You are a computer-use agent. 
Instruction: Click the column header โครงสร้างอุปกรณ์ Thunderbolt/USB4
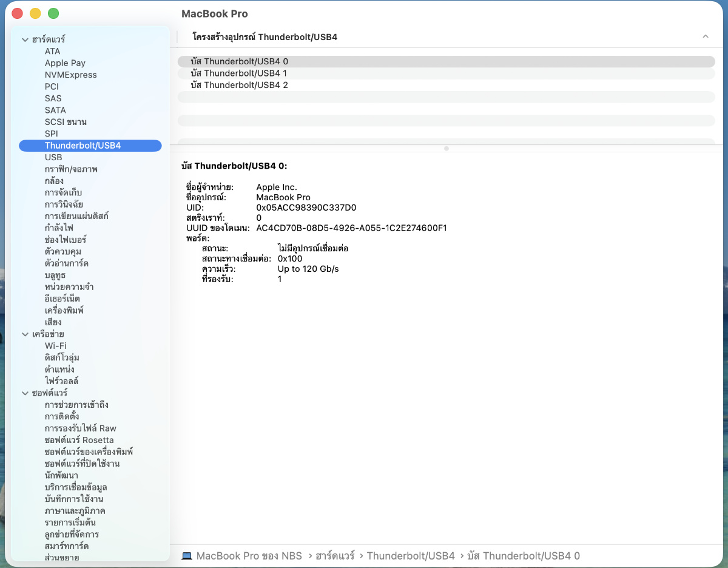coord(265,37)
